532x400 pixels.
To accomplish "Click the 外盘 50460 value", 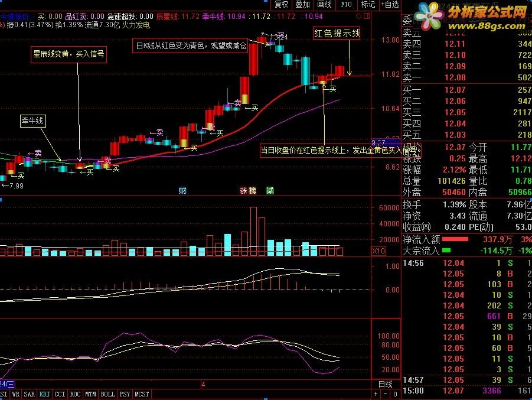I will tap(454, 192).
